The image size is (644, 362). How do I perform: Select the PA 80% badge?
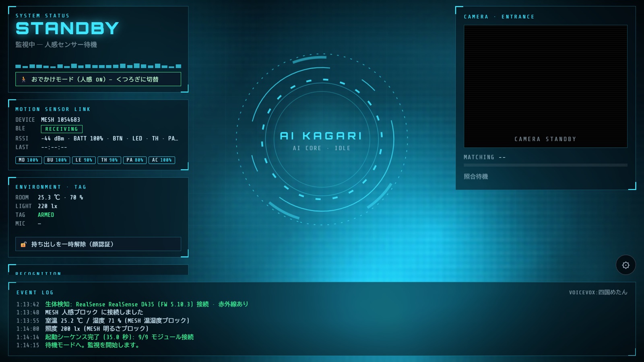click(135, 160)
